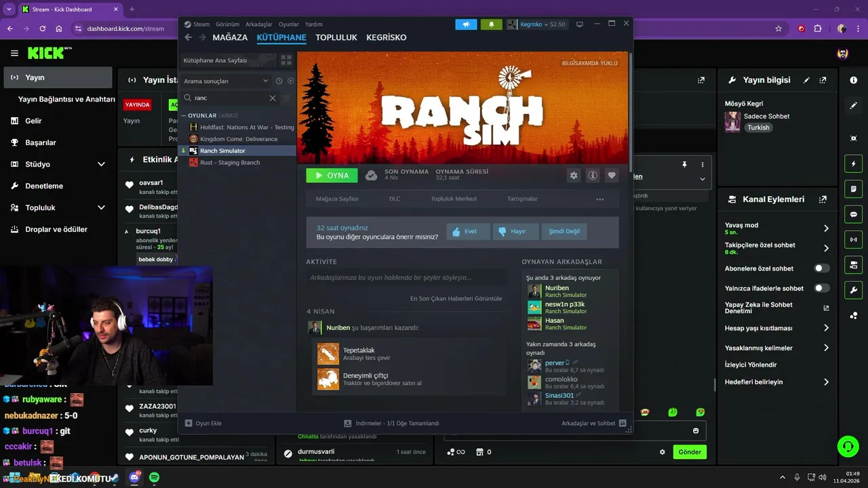The width and height of the screenshot is (868, 488).
Task: Open Takipçilere özel sohbet settings chevron
Action: tap(826, 248)
